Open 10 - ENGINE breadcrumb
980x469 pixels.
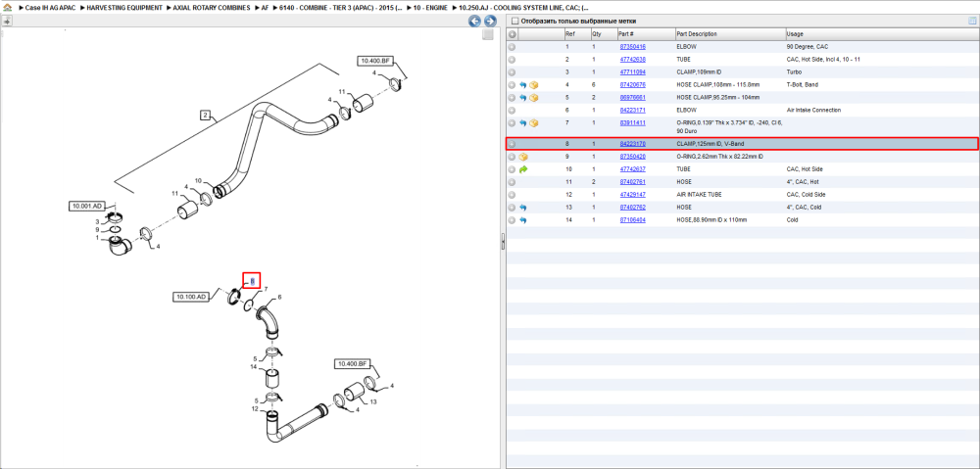click(x=430, y=8)
